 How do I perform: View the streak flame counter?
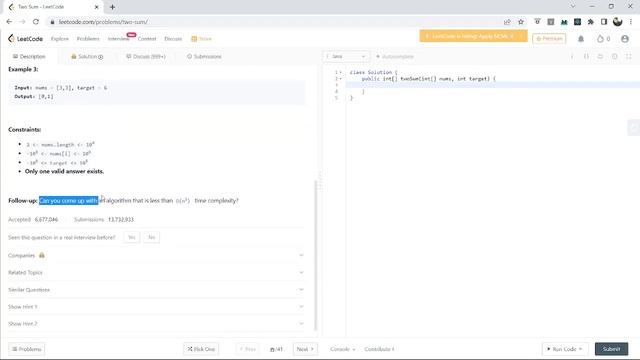point(603,39)
